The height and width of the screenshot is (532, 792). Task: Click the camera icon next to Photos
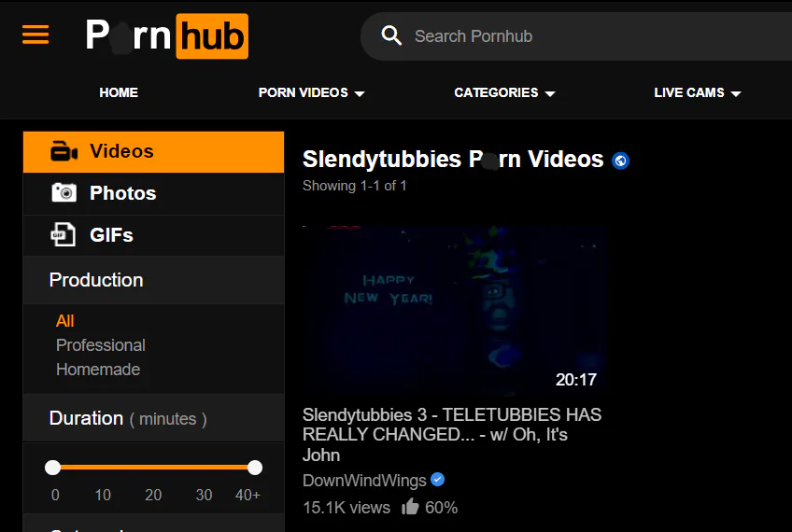tap(64, 193)
